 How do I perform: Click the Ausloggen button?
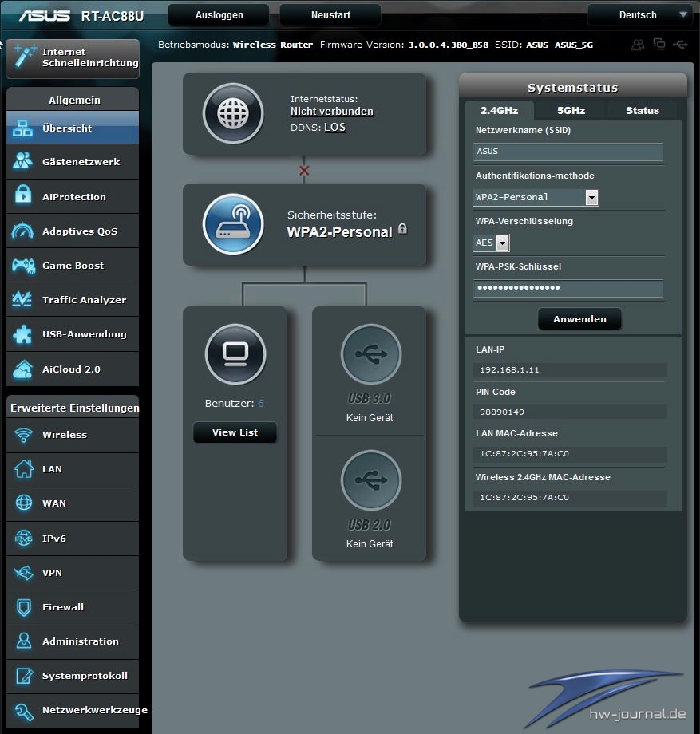219,15
